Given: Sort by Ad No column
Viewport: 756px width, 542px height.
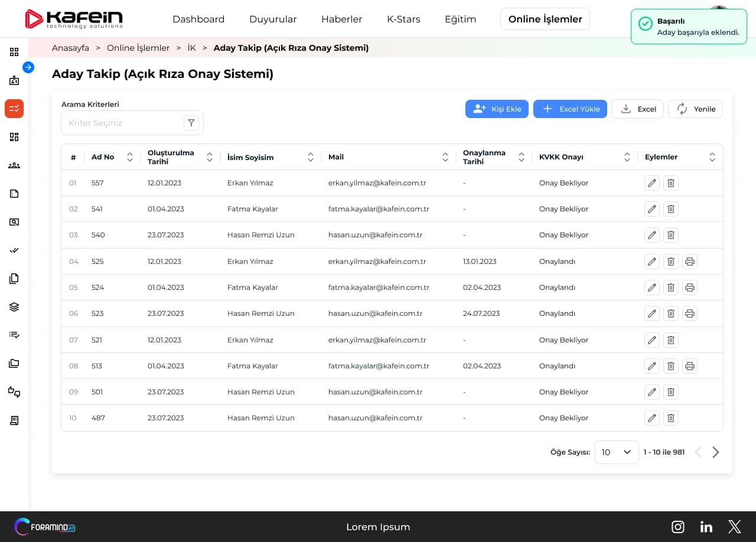Looking at the screenshot, I should (130, 157).
